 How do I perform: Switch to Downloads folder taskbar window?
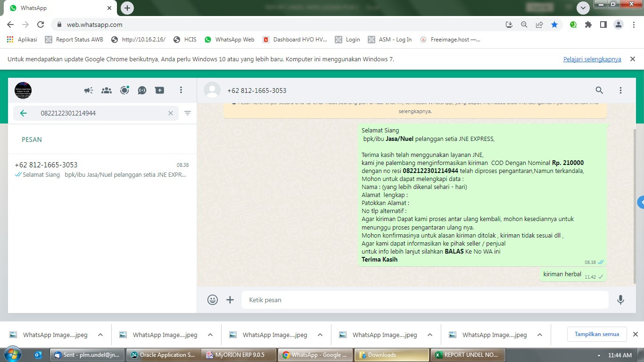(x=392, y=355)
